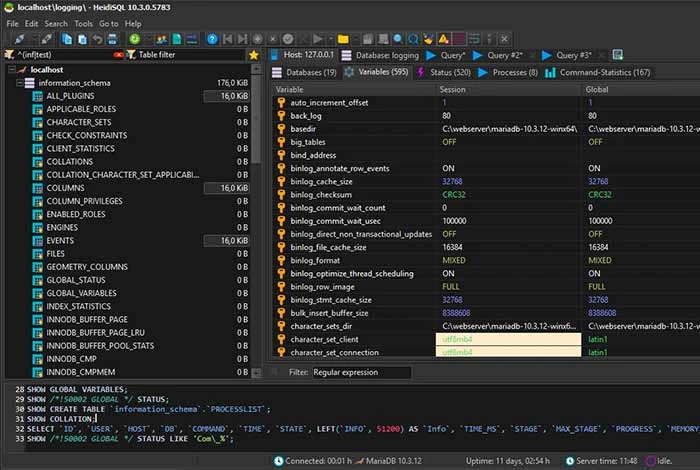Click the insert row plus icon
Viewport: 700px width, 470px height.
pyautogui.click(x=258, y=39)
